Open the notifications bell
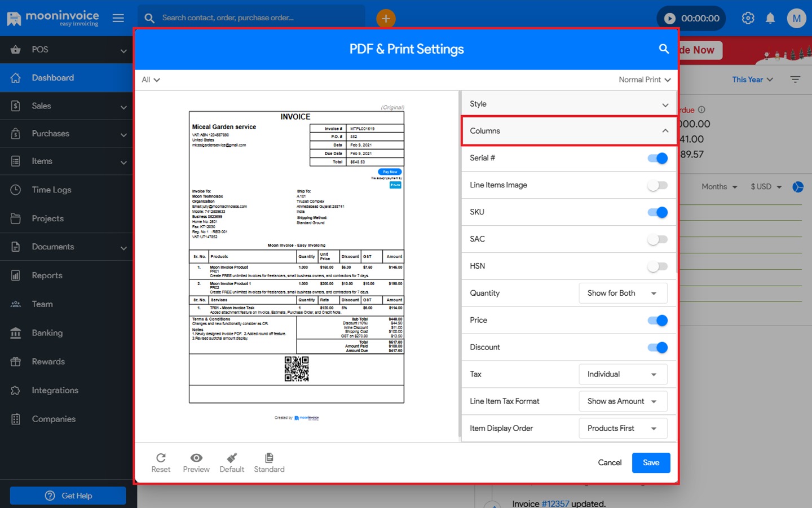Viewport: 812px width, 508px height. [x=770, y=17]
